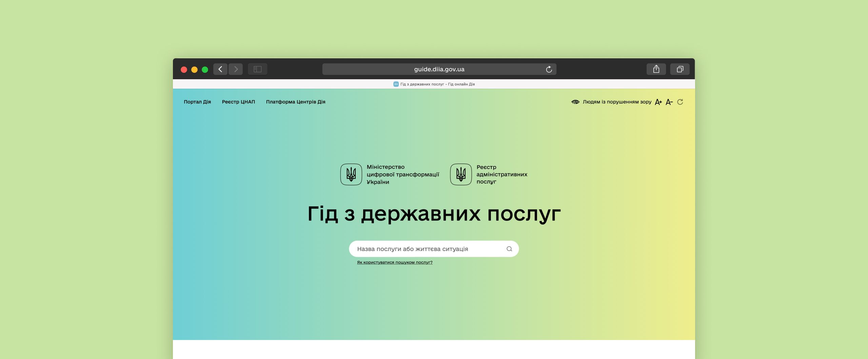
Task: Open Платформа Центрів Дія navigation item
Action: [x=296, y=102]
